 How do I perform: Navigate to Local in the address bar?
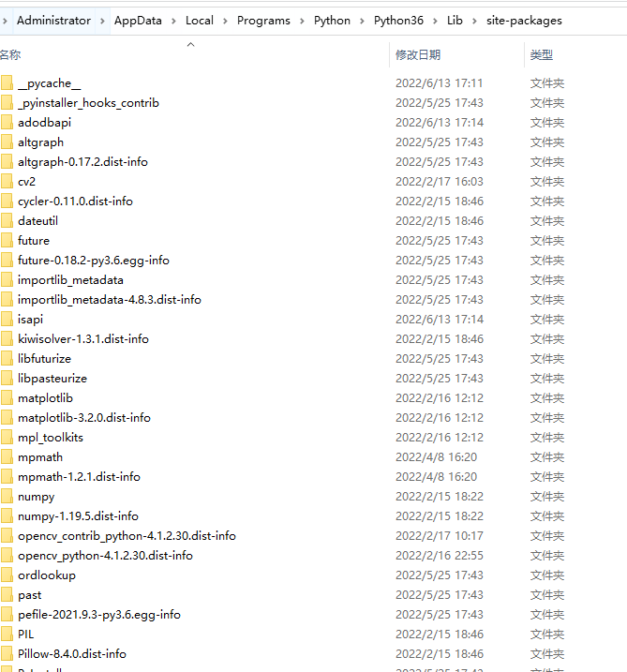200,21
